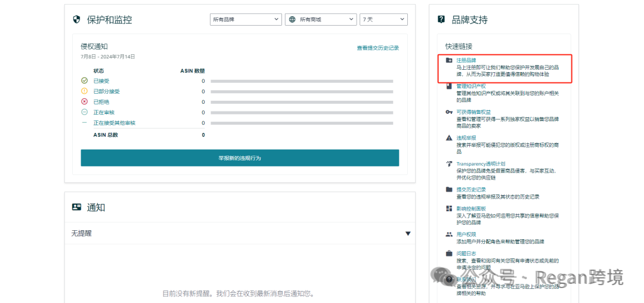Click the progress bar for 已接受 row
Viewport: 644px width, 303px height.
302,81
